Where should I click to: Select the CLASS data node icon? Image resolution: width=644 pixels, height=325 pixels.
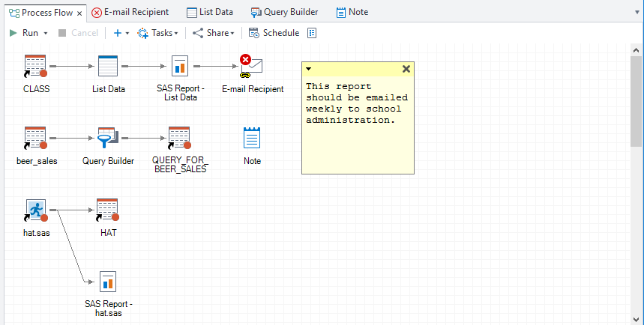coord(35,67)
